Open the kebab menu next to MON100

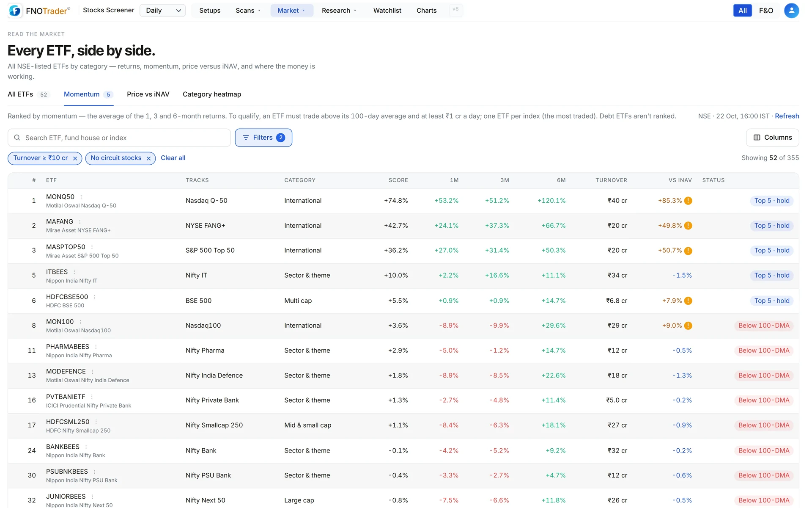point(80,322)
